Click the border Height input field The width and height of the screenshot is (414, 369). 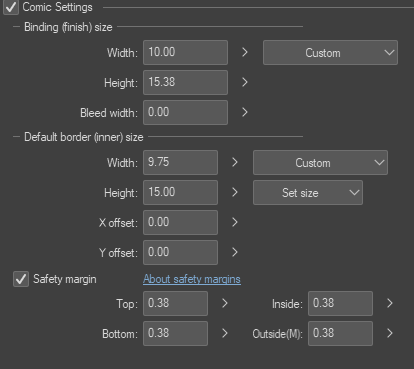point(180,193)
